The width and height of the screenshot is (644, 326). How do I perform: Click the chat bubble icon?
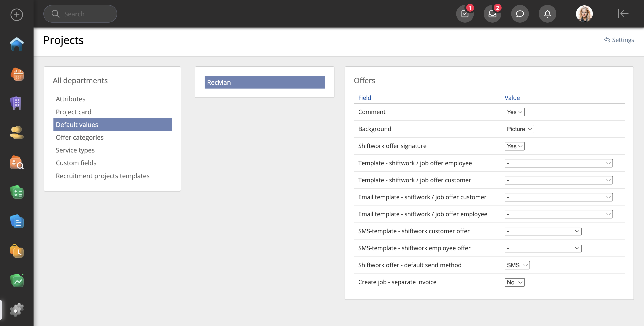click(x=520, y=14)
